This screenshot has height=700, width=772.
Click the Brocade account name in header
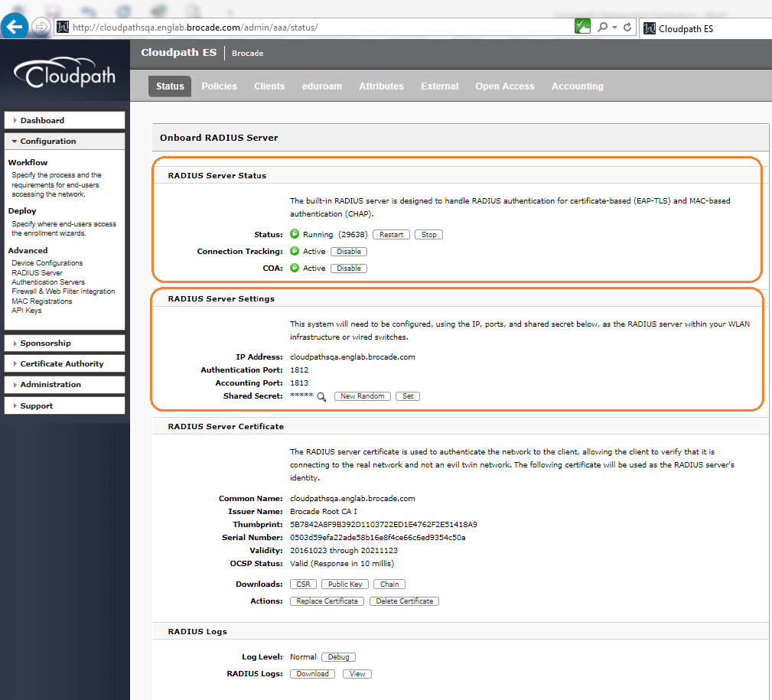point(248,53)
